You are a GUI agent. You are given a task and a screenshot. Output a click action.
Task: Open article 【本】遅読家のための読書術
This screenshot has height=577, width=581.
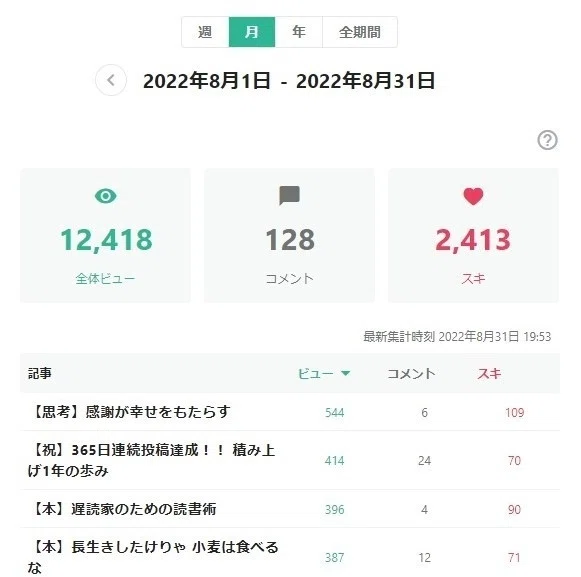click(122, 509)
